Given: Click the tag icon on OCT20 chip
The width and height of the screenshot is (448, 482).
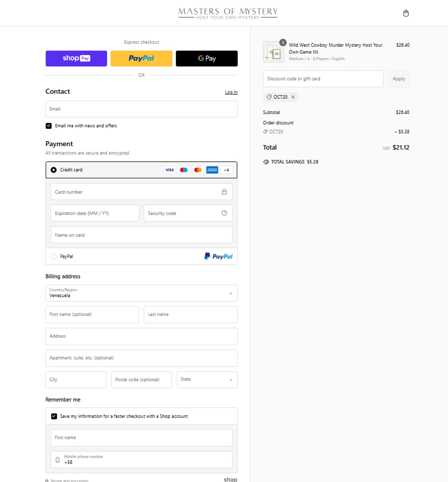Looking at the screenshot, I should 269,97.
